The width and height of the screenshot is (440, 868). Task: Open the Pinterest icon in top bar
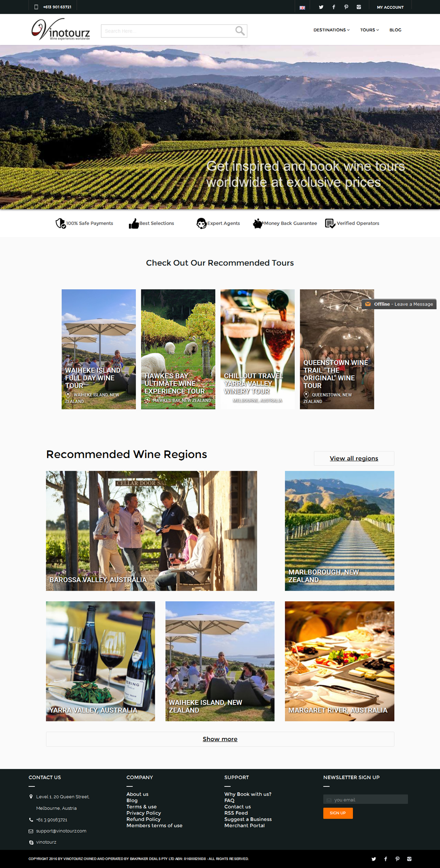(x=346, y=7)
